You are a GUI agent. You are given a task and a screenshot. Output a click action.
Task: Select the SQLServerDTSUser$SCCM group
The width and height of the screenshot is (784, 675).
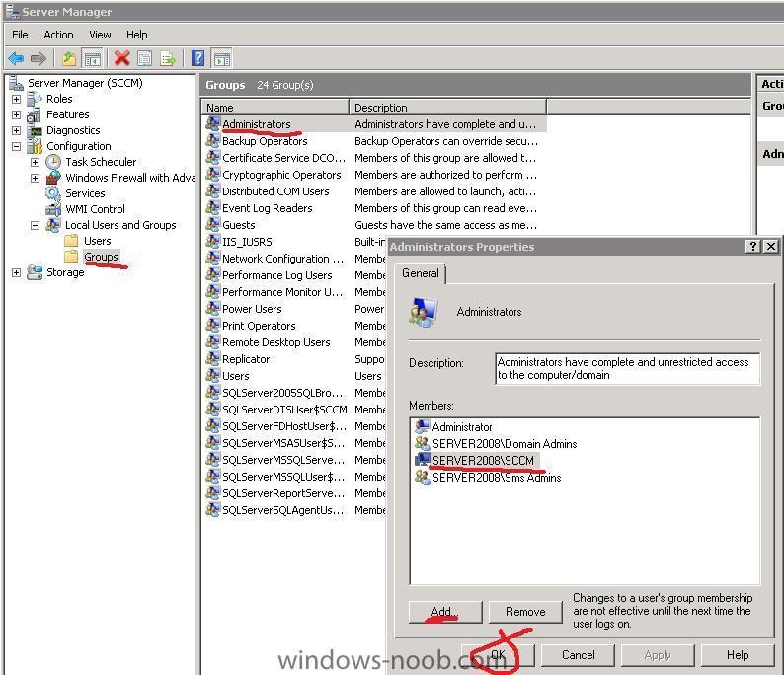(x=284, y=410)
